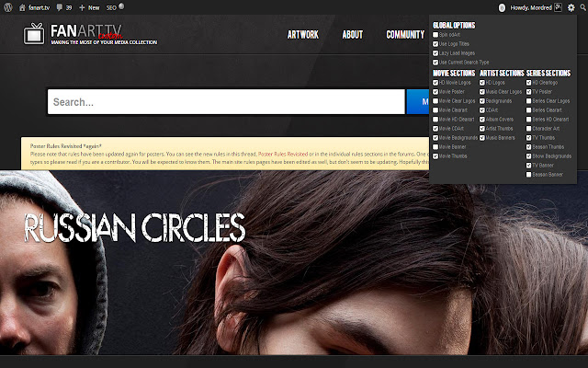Open the SEO admin bar menu

click(115, 7)
